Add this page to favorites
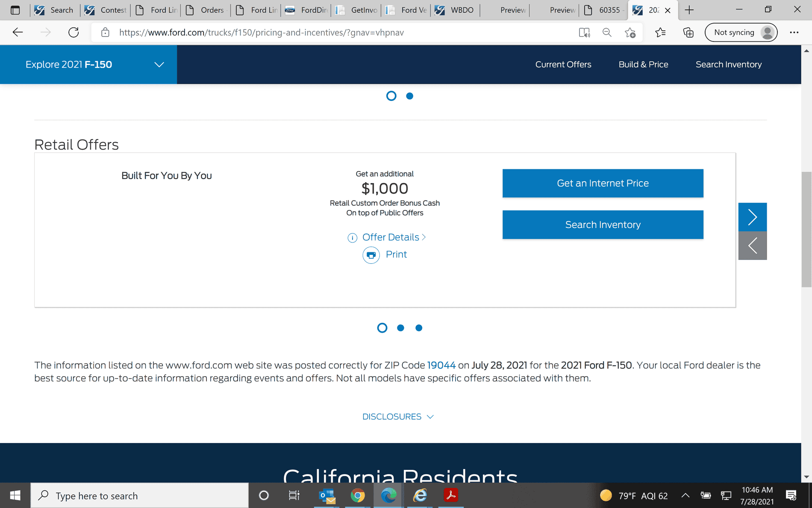This screenshot has height=508, width=812. point(630,32)
